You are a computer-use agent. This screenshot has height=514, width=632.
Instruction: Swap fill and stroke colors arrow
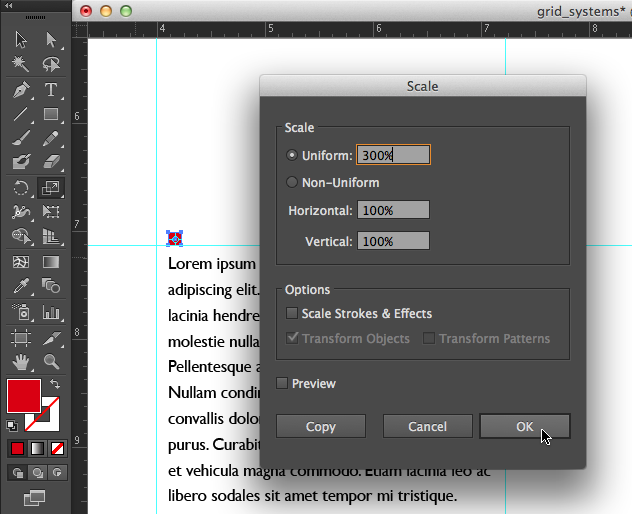click(x=55, y=384)
